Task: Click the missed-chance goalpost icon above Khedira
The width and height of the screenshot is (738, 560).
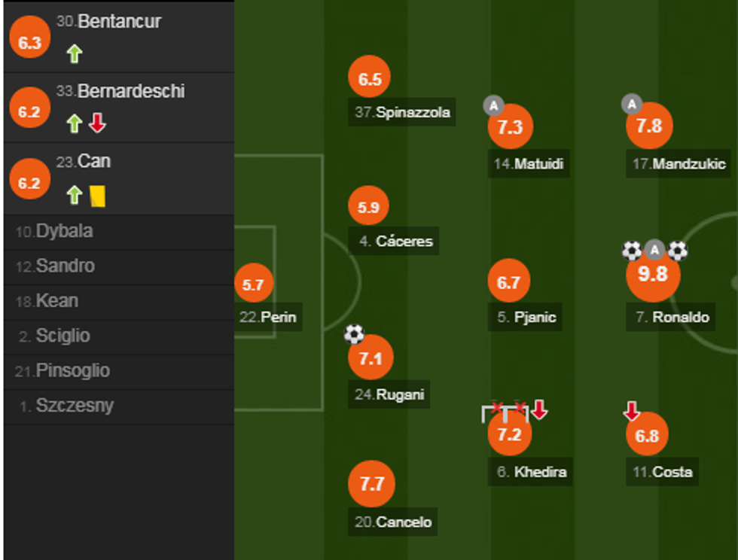Action: 504,412
